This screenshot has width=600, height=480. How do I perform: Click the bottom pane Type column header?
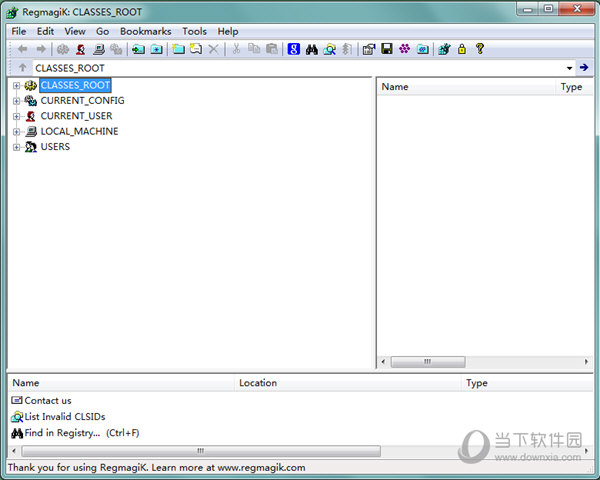click(x=527, y=383)
